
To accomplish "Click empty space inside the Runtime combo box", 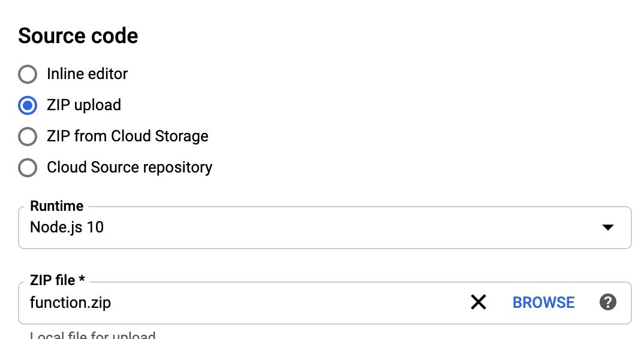I will (x=349, y=228).
